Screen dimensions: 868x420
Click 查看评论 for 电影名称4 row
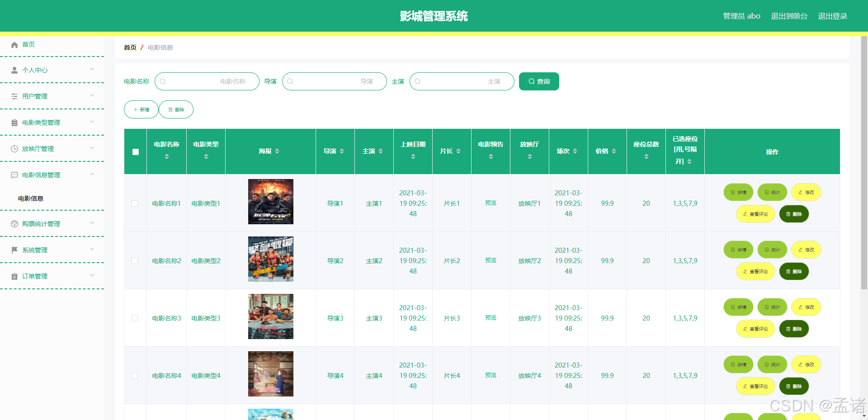pos(755,386)
